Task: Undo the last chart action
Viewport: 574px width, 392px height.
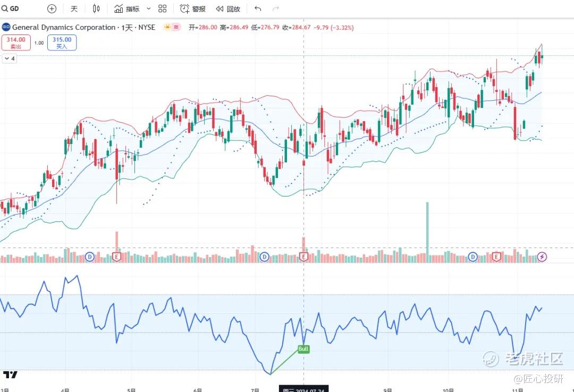Action: click(258, 9)
